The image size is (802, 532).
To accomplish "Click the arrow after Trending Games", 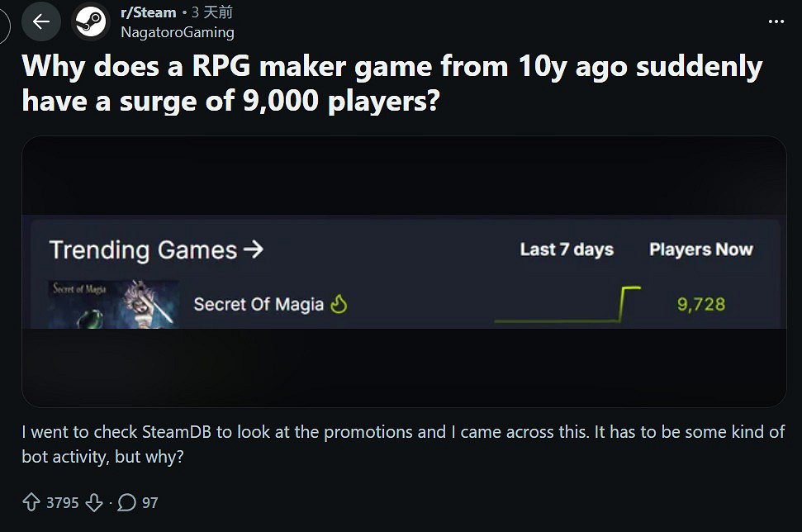I will click(254, 249).
